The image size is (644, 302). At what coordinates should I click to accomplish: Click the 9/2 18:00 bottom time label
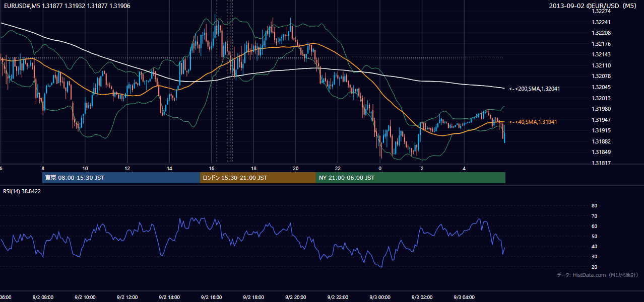click(x=253, y=297)
